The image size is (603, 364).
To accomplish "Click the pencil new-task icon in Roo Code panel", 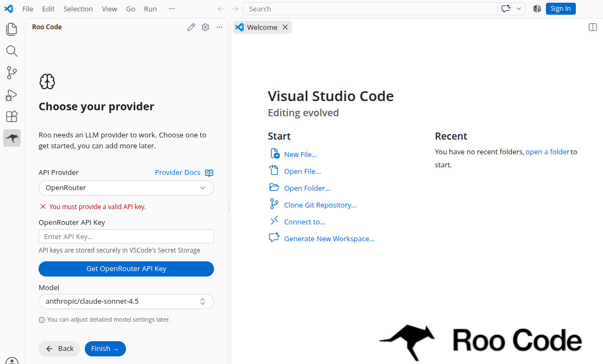I will (x=191, y=27).
